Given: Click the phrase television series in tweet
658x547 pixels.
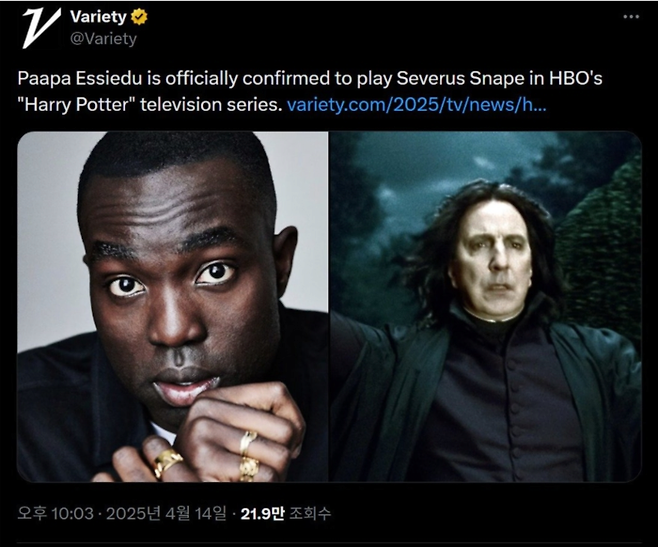Looking at the screenshot, I should point(211,105).
